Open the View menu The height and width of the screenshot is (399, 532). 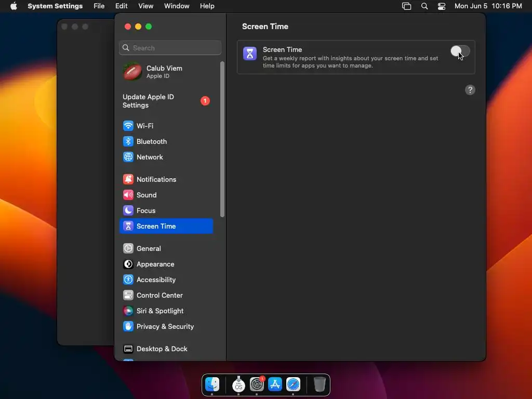coord(145,6)
